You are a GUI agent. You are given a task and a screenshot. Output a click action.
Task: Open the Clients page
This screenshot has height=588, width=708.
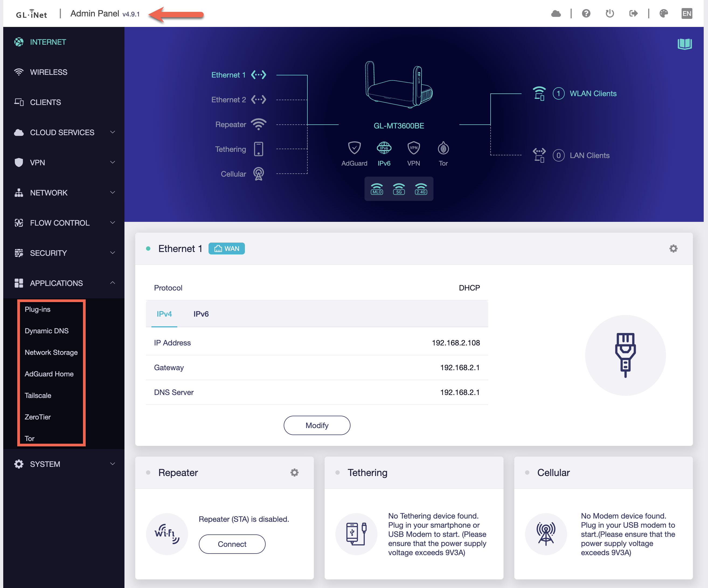[64, 102]
